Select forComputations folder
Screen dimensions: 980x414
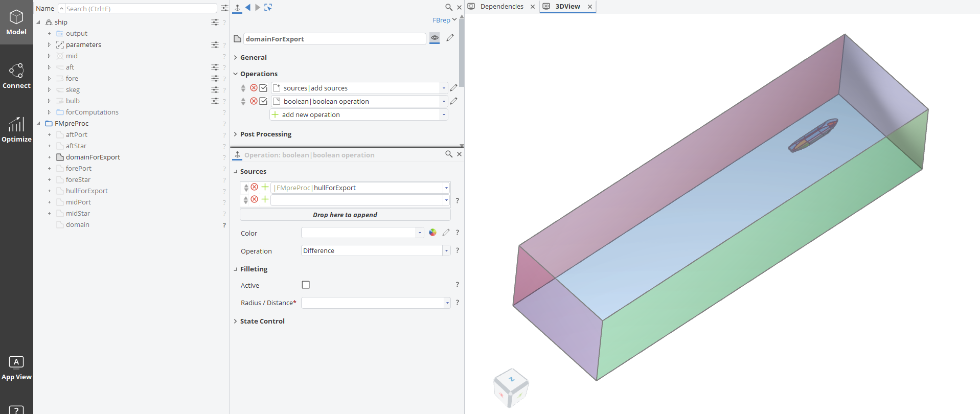point(92,112)
